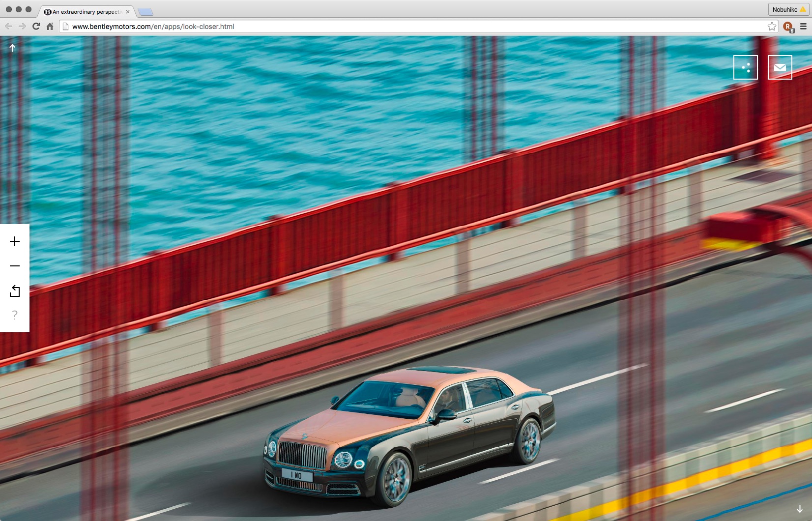
Task: Zoom out with the minus button
Action: [15, 266]
